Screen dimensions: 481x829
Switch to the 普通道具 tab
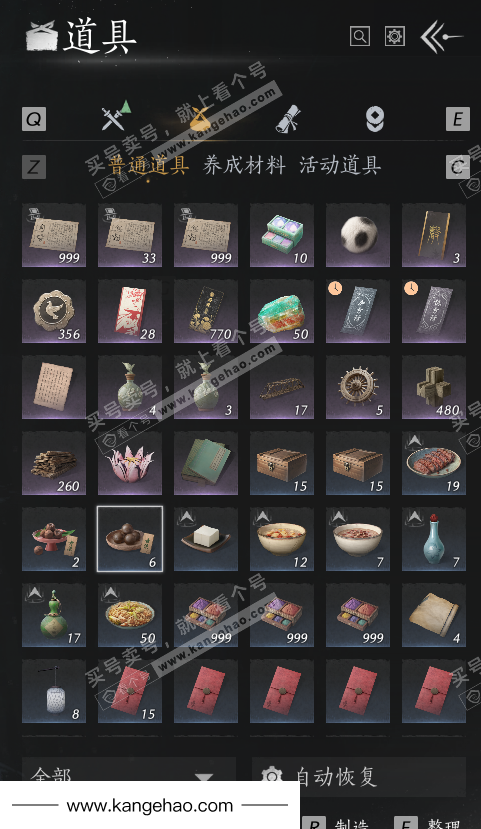(x=149, y=165)
